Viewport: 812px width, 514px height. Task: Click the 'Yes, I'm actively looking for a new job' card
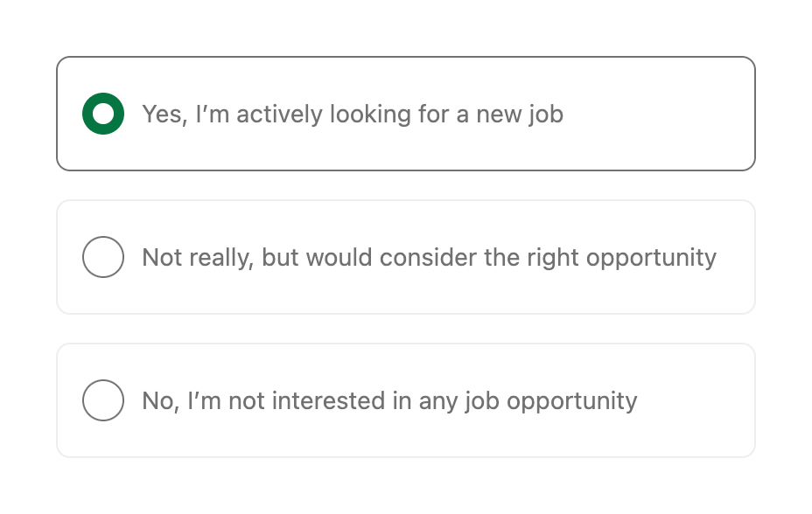point(406,114)
